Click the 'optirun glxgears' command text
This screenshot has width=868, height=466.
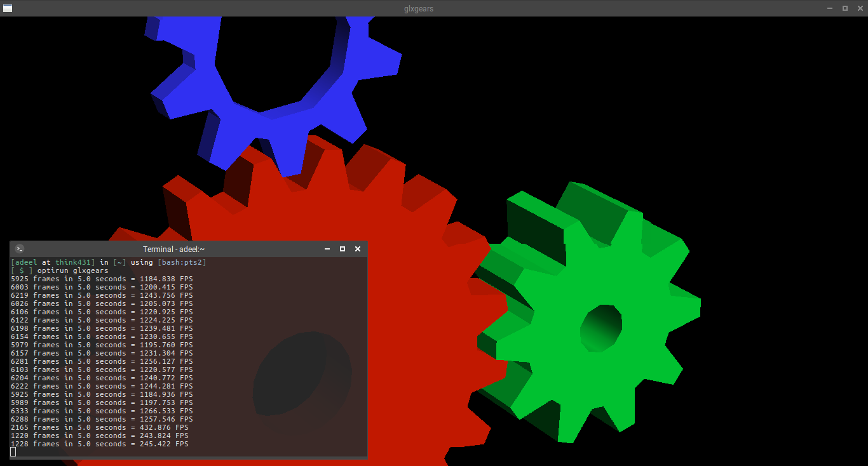point(73,270)
